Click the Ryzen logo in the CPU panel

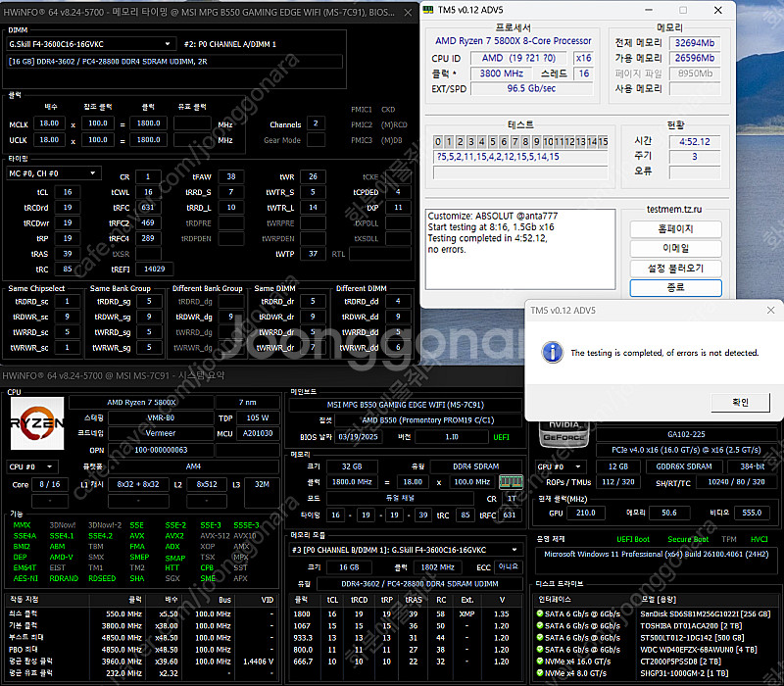click(37, 423)
